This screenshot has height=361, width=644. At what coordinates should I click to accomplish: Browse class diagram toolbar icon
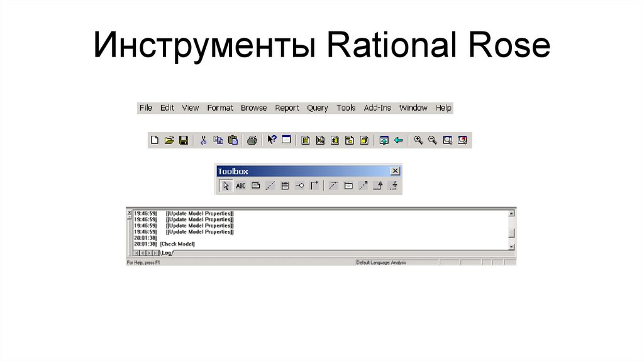coord(306,140)
